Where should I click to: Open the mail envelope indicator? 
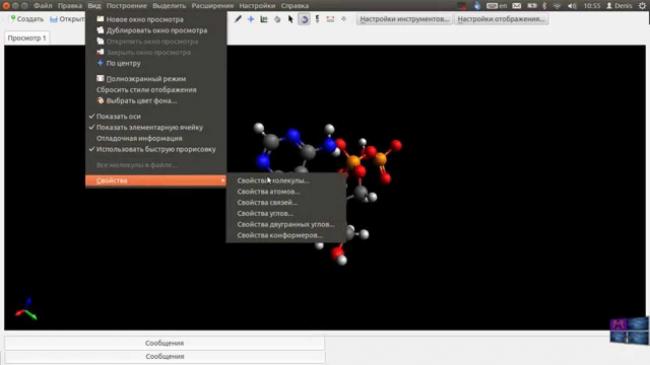[517, 6]
